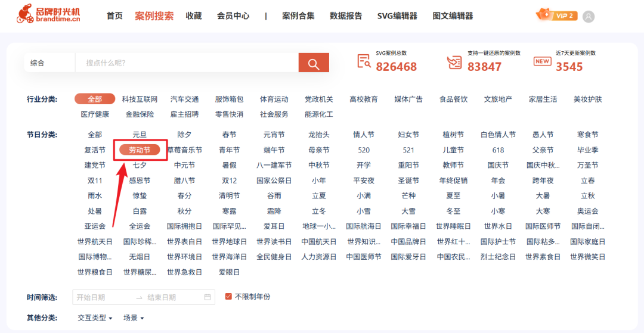Image resolution: width=644 pixels, height=333 pixels.
Task: Open the VIP 2 badge
Action: (556, 15)
